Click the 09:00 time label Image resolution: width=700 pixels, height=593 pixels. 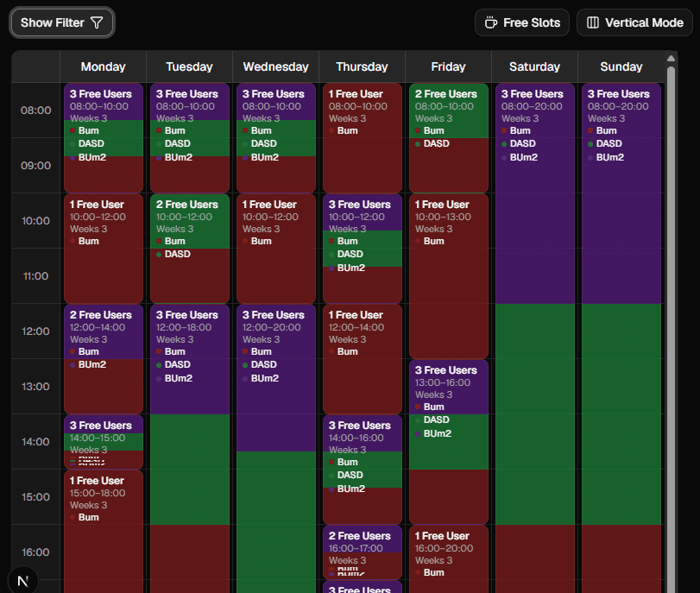[35, 166]
